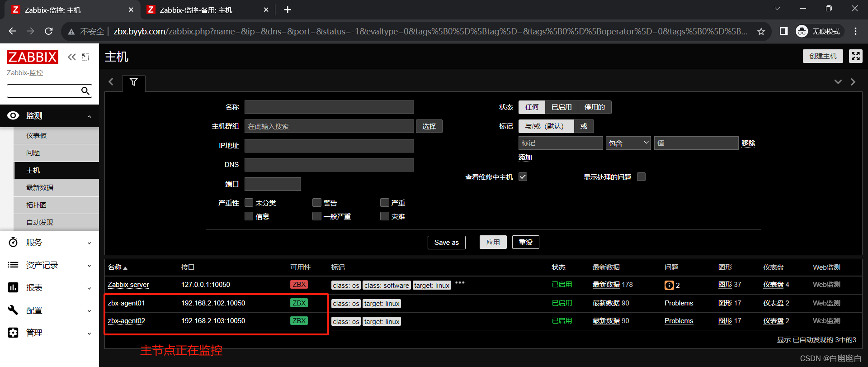
Task: Click the 端口 input field
Action: point(273,184)
